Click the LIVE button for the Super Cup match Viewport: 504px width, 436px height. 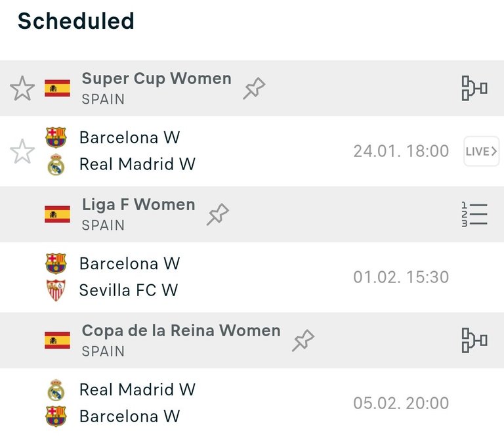(481, 152)
